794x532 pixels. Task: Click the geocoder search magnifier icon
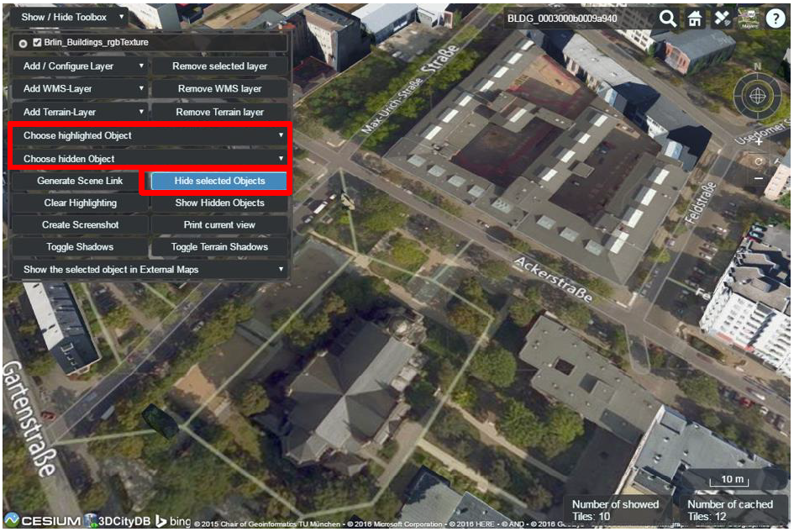tap(668, 18)
